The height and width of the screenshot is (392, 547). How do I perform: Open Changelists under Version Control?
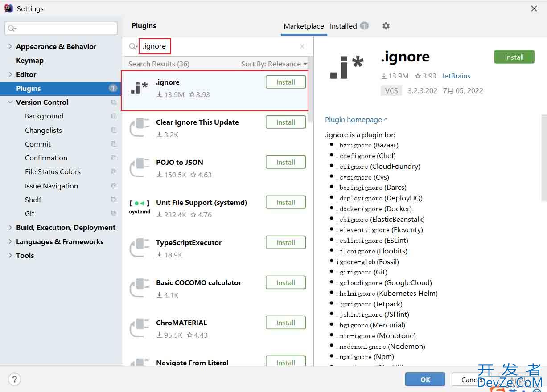43,130
